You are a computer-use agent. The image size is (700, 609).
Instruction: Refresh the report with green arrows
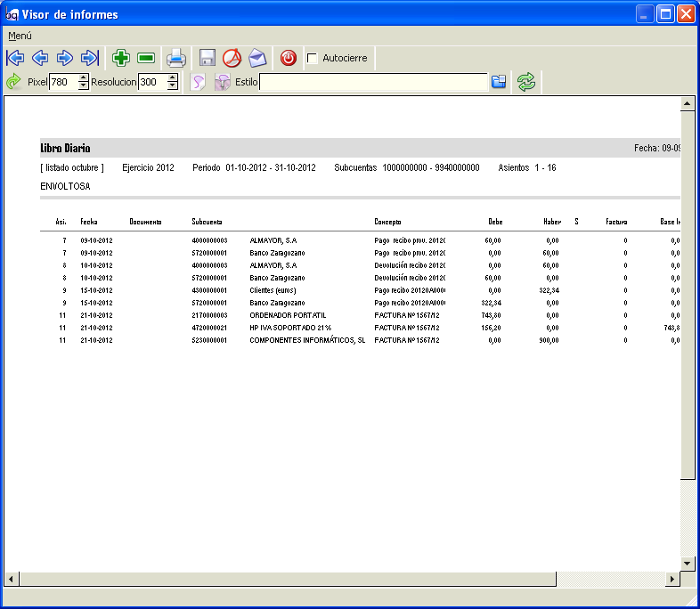coord(526,82)
